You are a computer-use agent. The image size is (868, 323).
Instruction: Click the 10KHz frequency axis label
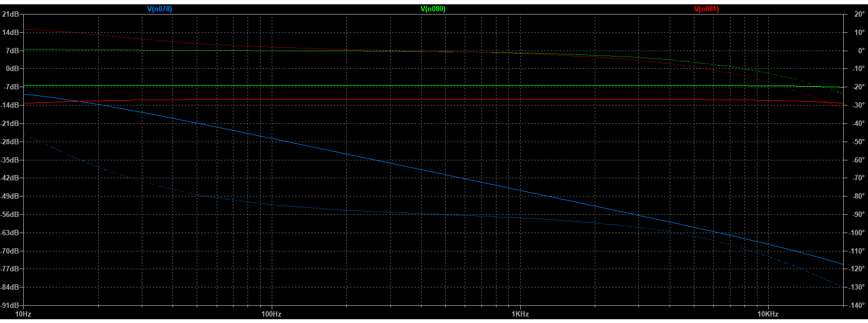[768, 314]
